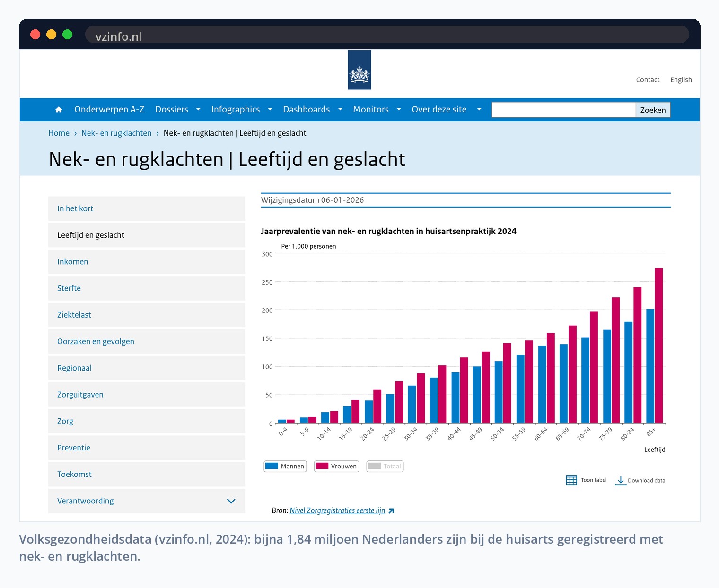Image resolution: width=719 pixels, height=588 pixels.
Task: Follow the Home breadcrumb link
Action: 59,133
